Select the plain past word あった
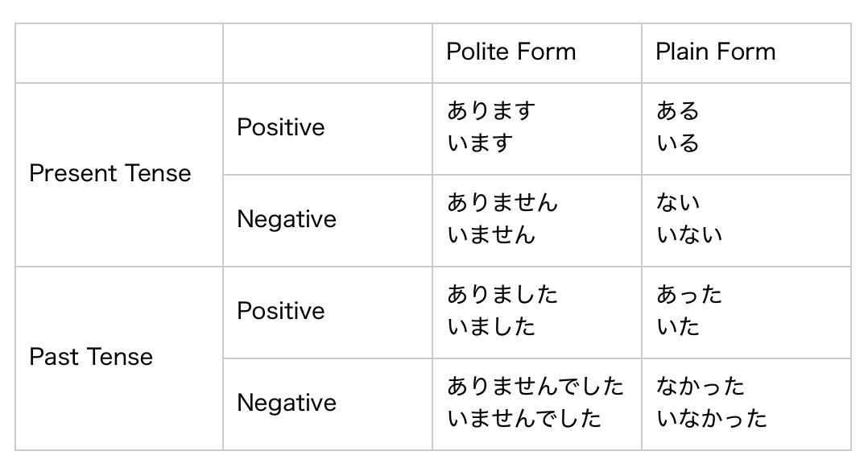This screenshot has width=868, height=472. point(689,294)
